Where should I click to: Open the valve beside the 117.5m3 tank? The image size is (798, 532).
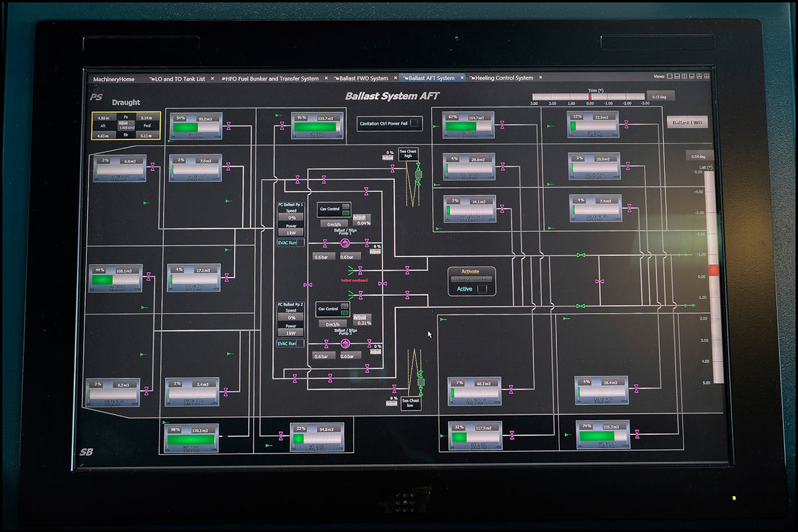[x=512, y=436]
